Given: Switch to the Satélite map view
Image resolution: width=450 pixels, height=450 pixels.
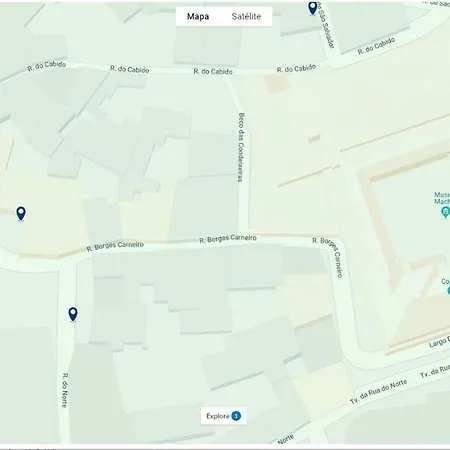Looking at the screenshot, I should tap(246, 16).
